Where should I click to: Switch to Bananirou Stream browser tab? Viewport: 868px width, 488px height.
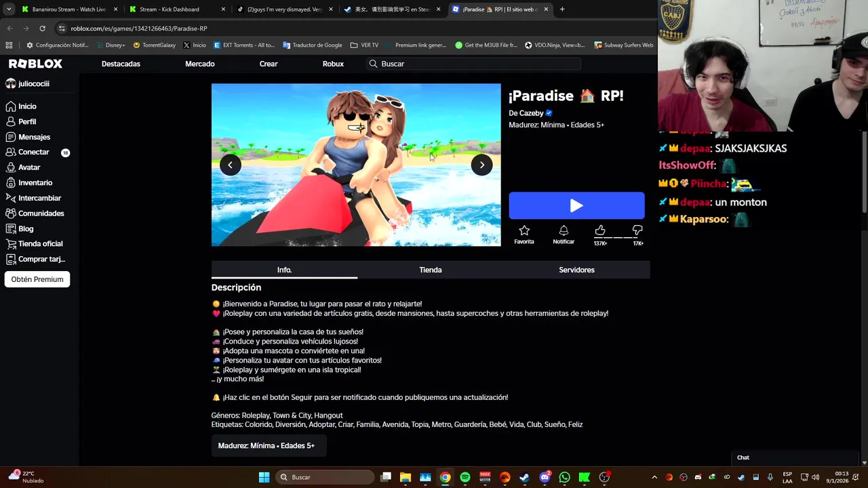click(68, 9)
